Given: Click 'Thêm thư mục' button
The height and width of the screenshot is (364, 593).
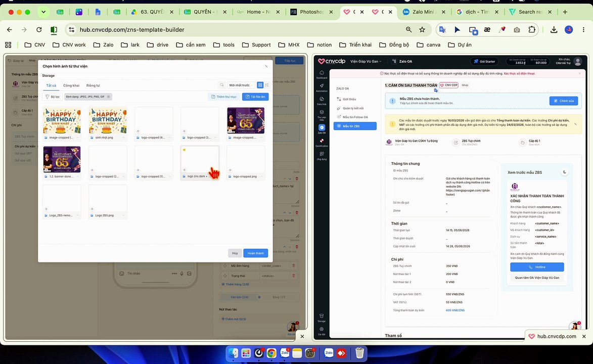Looking at the screenshot, I should tap(224, 97).
